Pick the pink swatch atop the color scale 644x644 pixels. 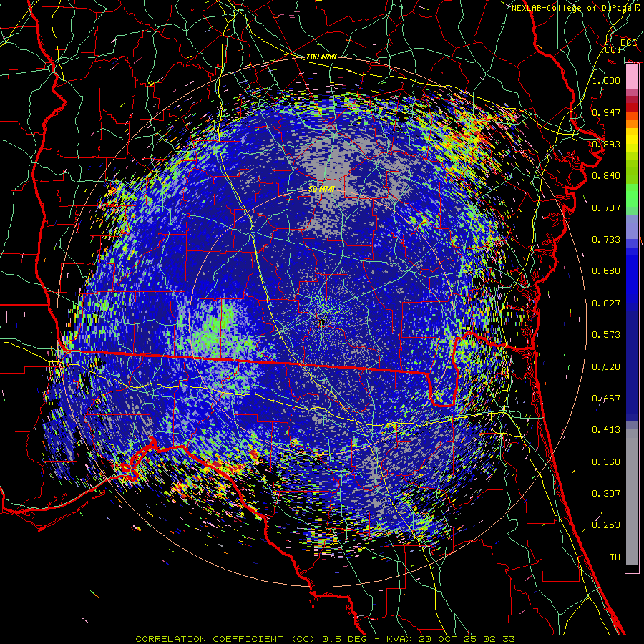pyautogui.click(x=632, y=77)
